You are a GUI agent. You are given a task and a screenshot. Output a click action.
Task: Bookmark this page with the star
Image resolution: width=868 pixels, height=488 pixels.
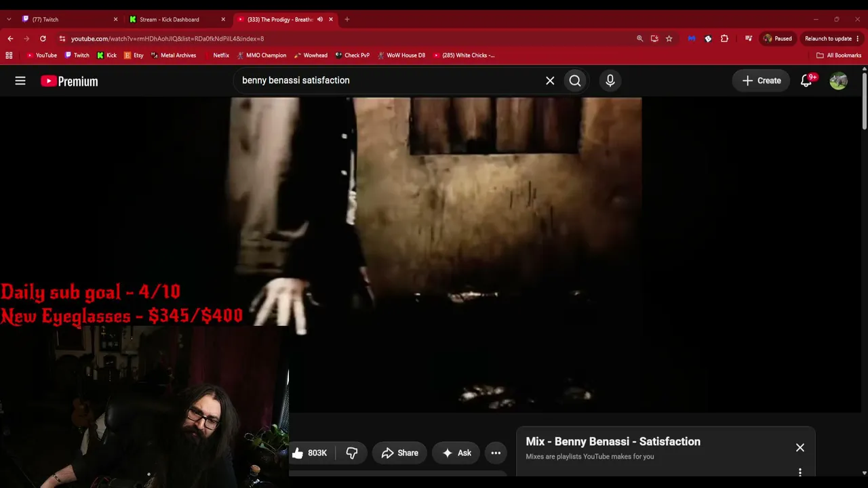click(x=669, y=39)
